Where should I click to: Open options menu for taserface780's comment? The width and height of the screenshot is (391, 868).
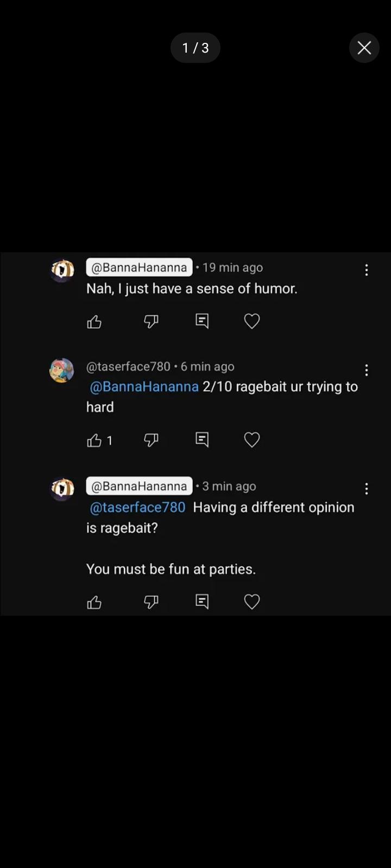[367, 370]
